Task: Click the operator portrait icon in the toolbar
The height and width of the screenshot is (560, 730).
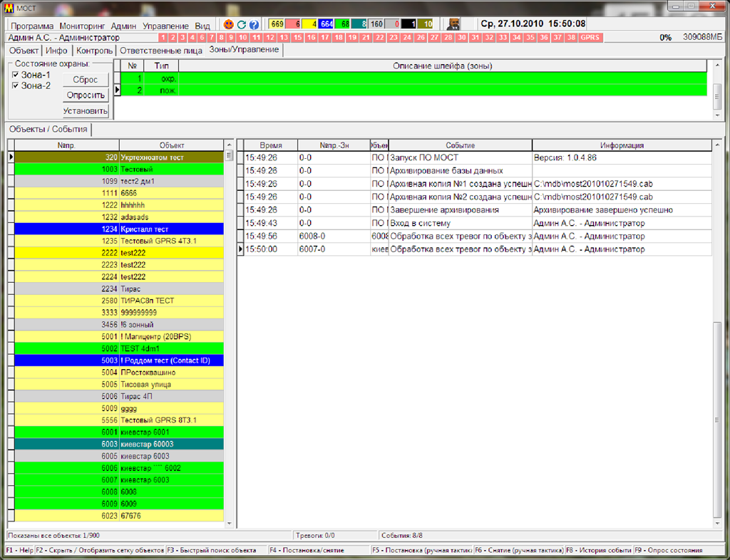Action: point(453,24)
